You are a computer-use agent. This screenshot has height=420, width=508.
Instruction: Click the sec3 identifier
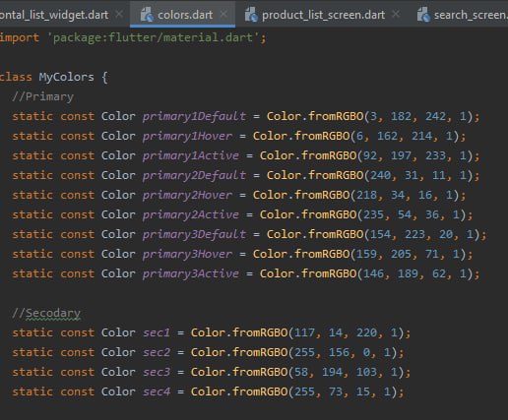[x=157, y=372]
